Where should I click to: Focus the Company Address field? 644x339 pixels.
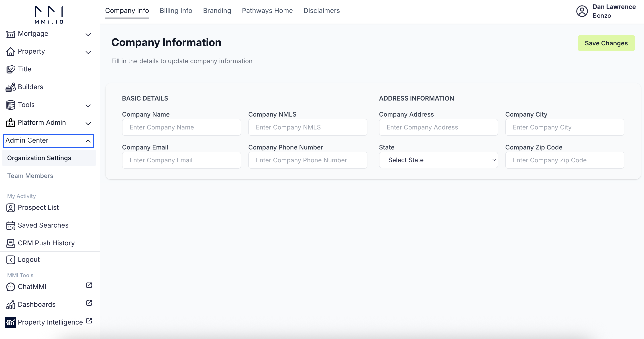438,127
